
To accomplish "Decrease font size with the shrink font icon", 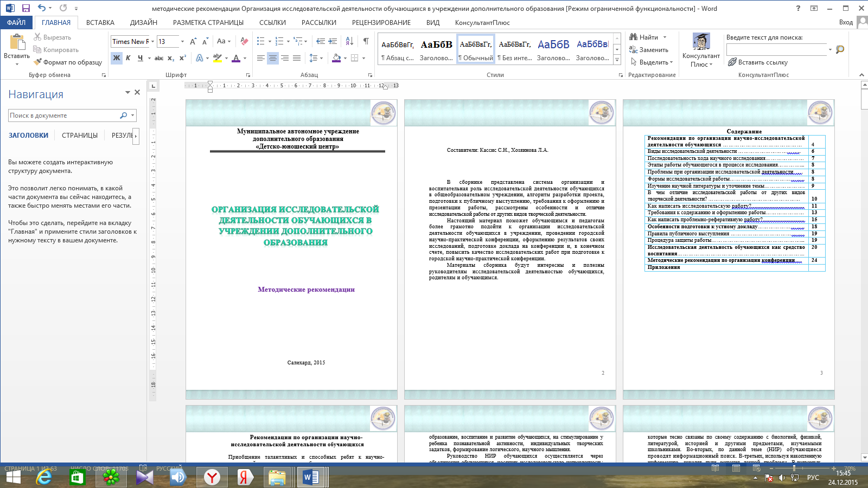I will [x=205, y=42].
